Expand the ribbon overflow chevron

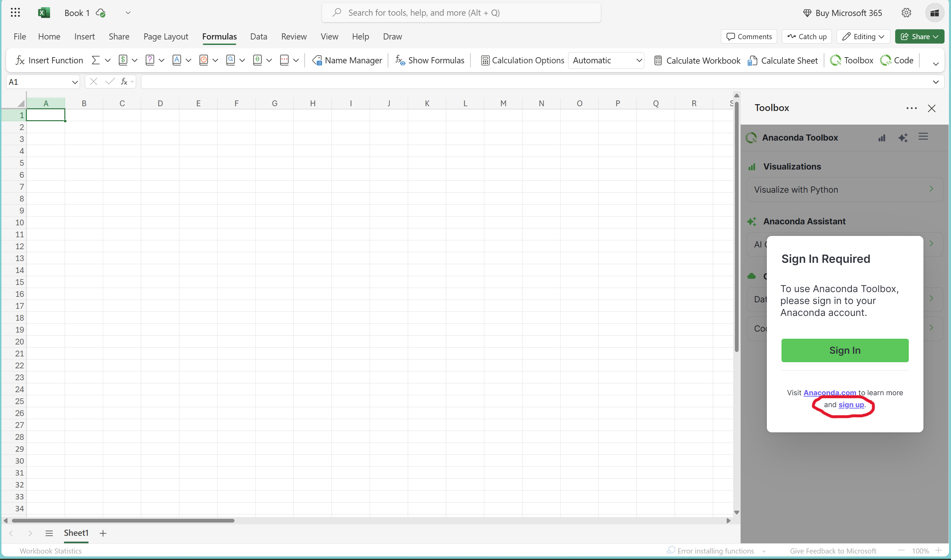point(936,63)
